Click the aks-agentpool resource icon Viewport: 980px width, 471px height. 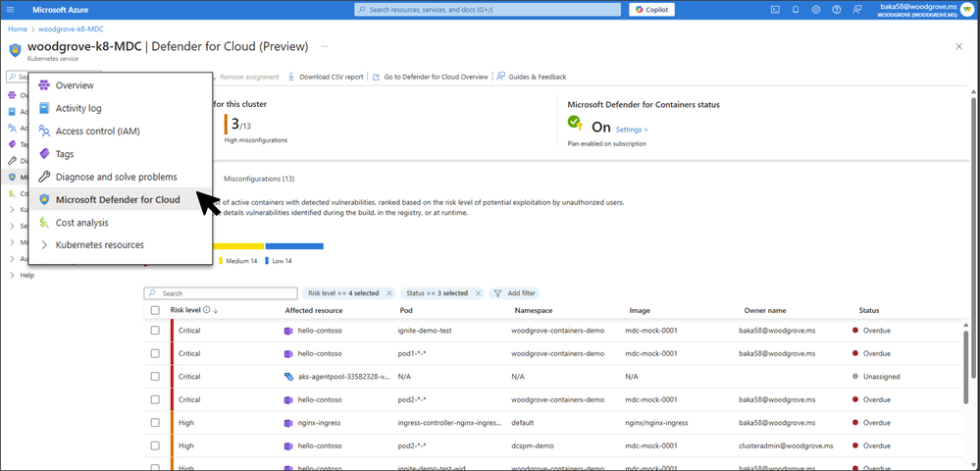coord(288,377)
